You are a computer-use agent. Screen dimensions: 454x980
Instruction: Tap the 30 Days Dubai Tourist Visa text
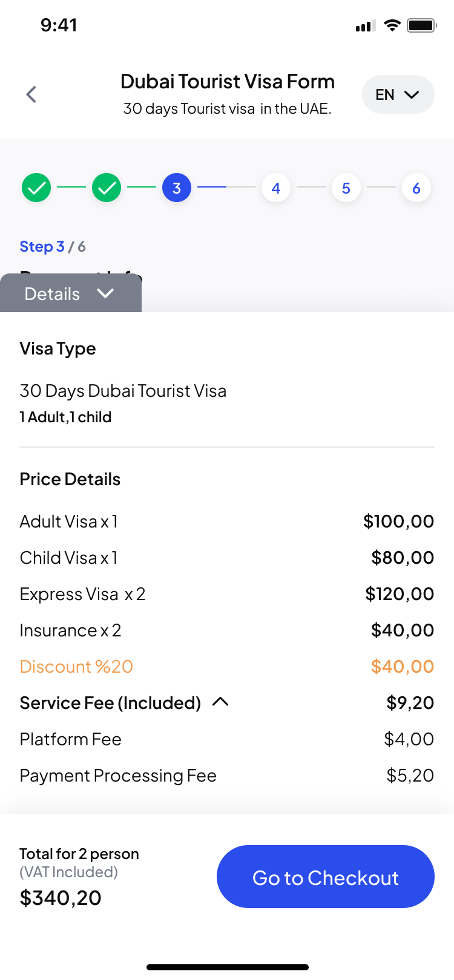click(123, 391)
